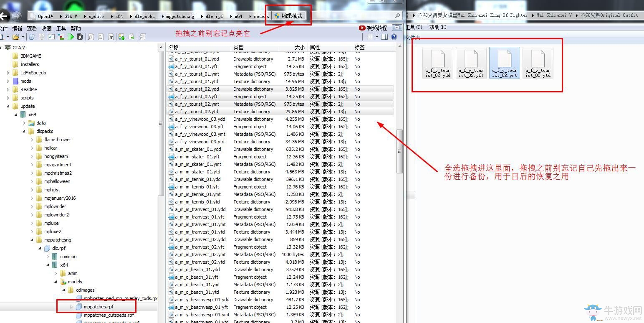Open the blue question-mark help icon
The image size is (644, 323).
pos(394,37)
